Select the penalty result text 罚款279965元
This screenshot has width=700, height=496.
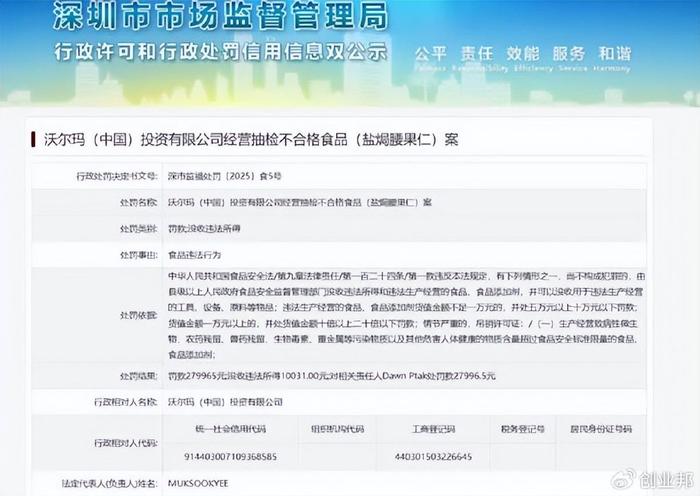pos(198,376)
